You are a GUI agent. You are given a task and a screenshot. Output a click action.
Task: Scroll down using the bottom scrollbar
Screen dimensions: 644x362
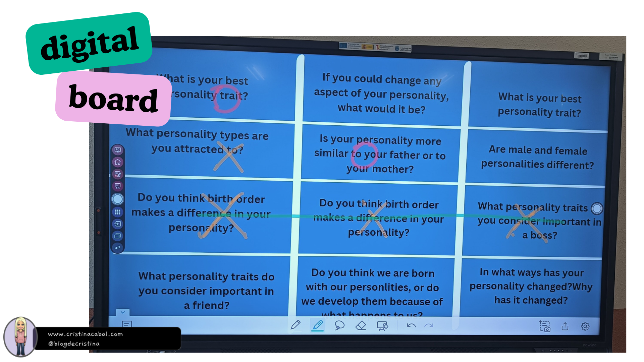click(x=123, y=311)
